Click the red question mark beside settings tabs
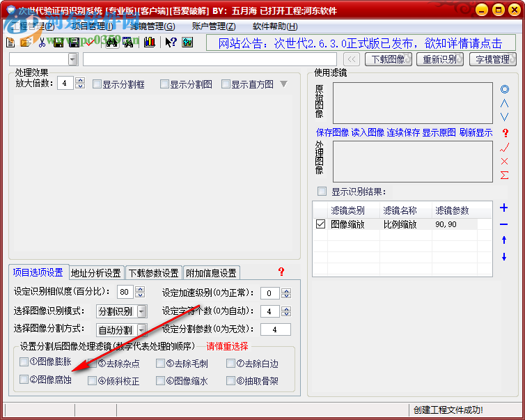Image resolution: width=525 pixels, height=420 pixels. (x=281, y=272)
